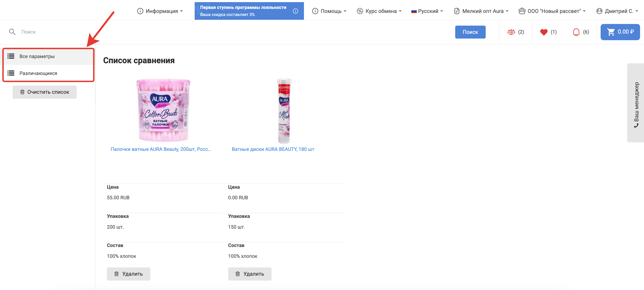Show only differing parameters (Различающиеся)
Image resolution: width=644 pixels, height=290 pixels.
coord(38,73)
